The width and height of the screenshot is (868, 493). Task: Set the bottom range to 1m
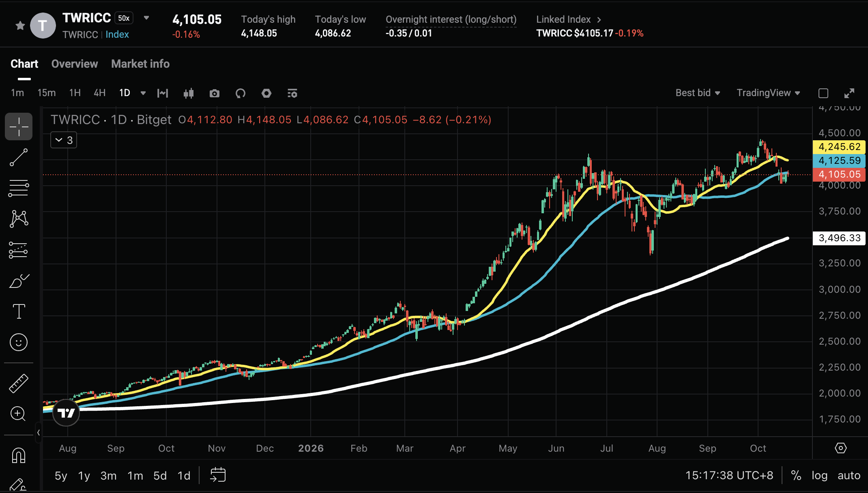coord(135,476)
